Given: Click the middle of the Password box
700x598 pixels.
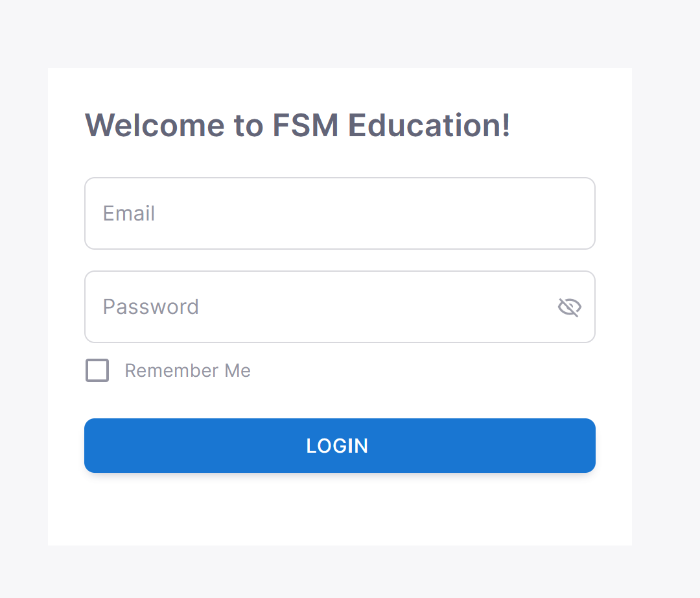Looking at the screenshot, I should coord(340,307).
